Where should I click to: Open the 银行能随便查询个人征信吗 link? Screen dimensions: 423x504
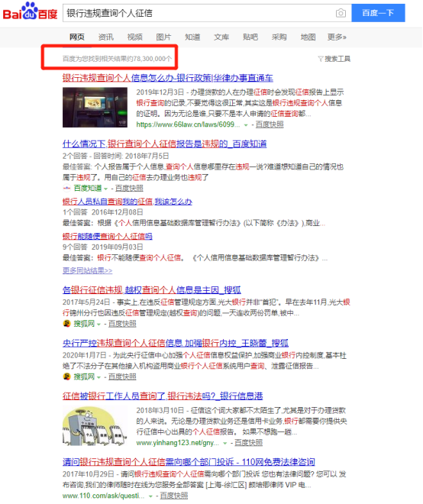[108, 237]
